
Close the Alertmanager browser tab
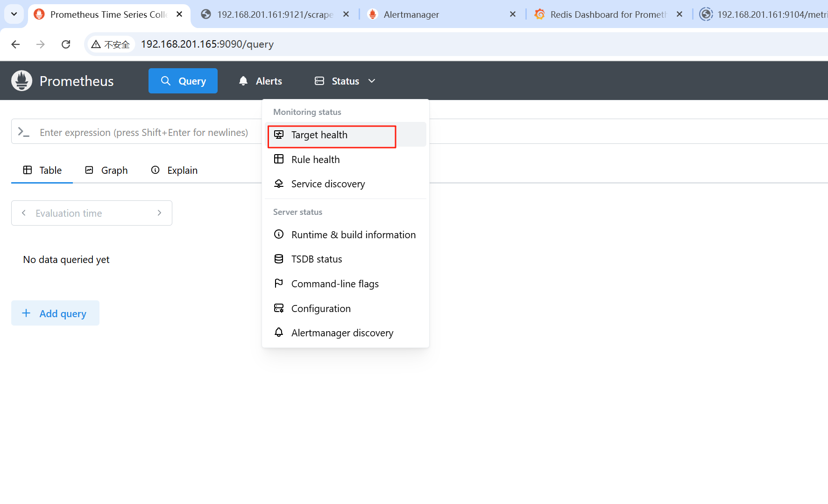513,14
